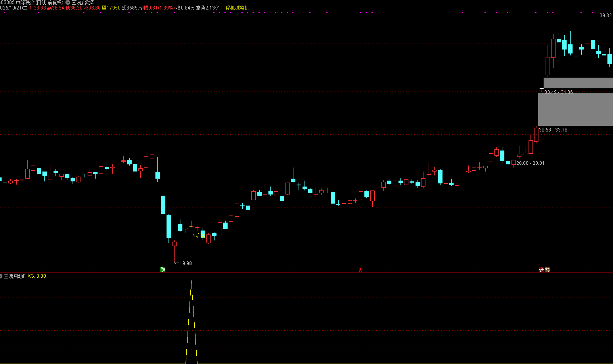
Task: Click the circular icon left of 三浪启动F
Action: (1, 276)
